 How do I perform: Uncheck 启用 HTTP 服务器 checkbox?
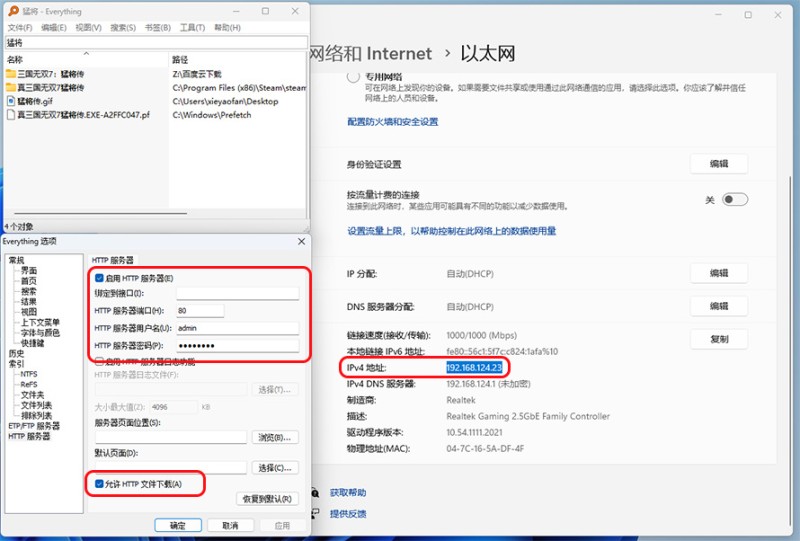pos(100,277)
